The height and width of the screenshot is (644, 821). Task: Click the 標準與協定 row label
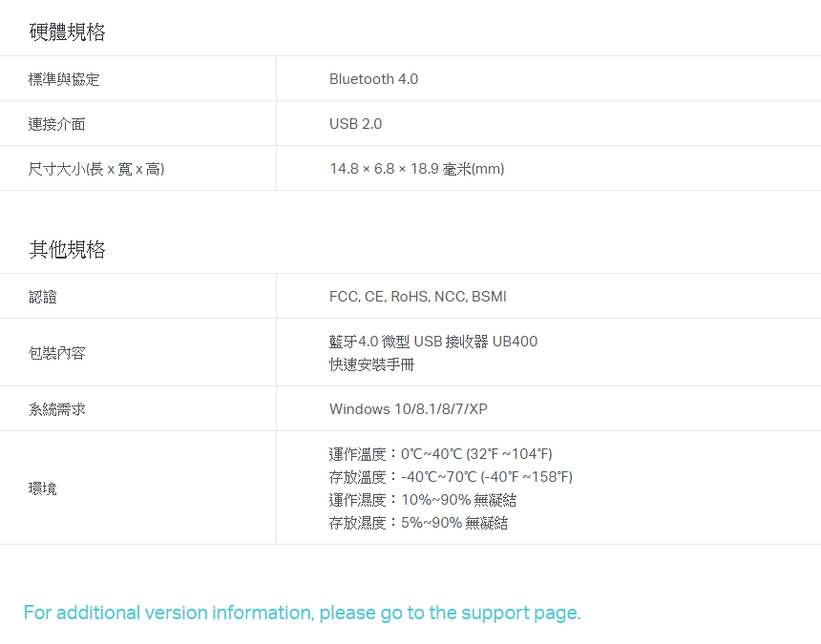pos(64,79)
